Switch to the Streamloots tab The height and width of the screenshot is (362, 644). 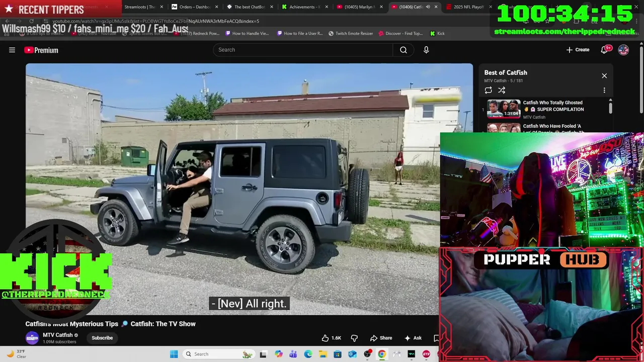click(139, 7)
